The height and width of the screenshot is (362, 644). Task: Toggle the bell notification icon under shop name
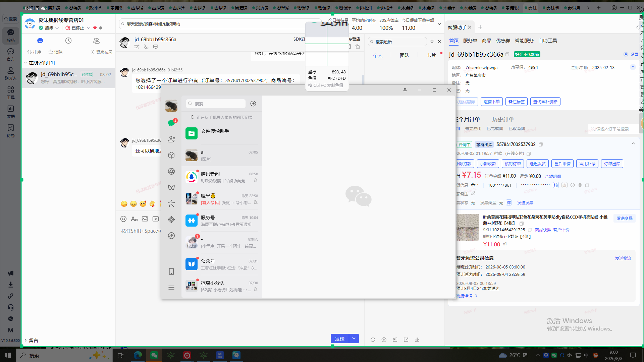click(101, 28)
